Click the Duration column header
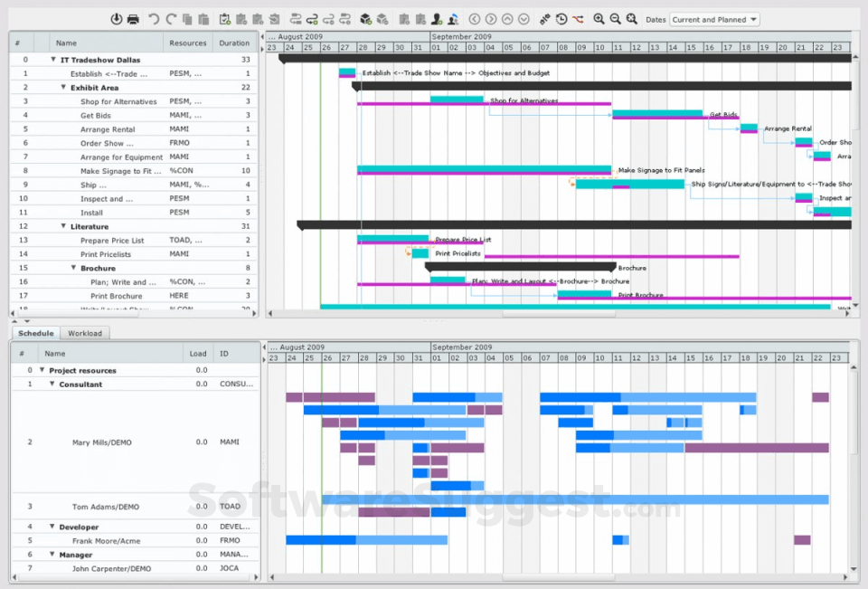This screenshot has height=589, width=868. point(233,42)
